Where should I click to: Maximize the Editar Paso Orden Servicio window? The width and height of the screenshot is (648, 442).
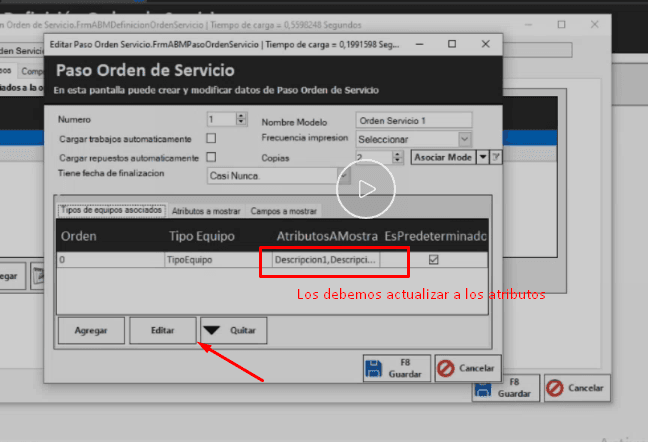[452, 45]
